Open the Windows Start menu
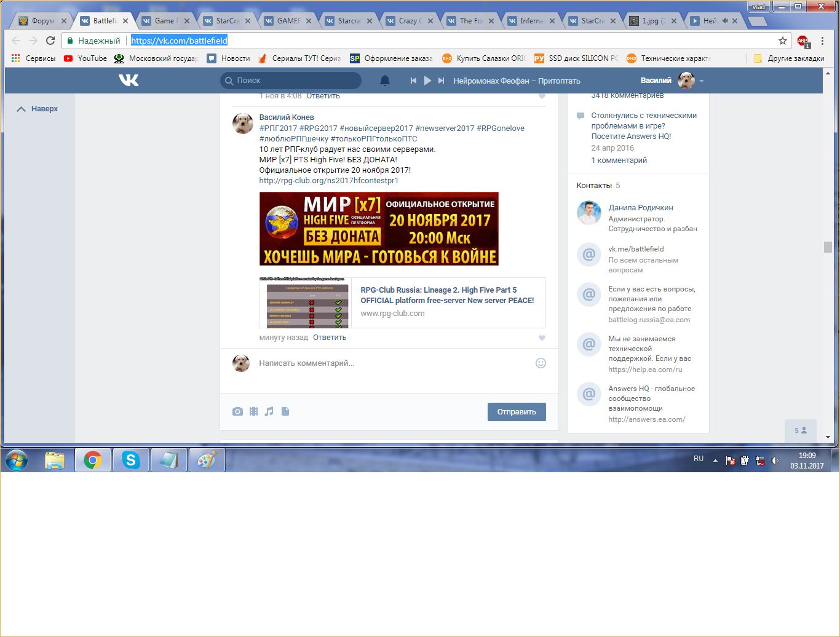This screenshot has height=637, width=840. [16, 460]
